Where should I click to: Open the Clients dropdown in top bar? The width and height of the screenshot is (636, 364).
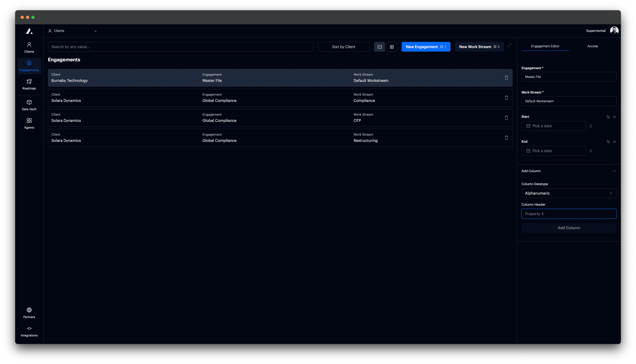(x=73, y=30)
